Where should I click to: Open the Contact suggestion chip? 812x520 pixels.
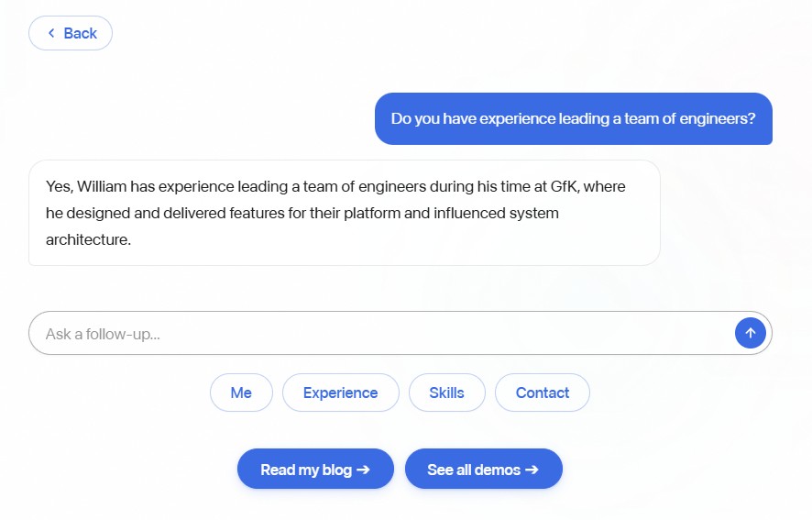tap(542, 393)
